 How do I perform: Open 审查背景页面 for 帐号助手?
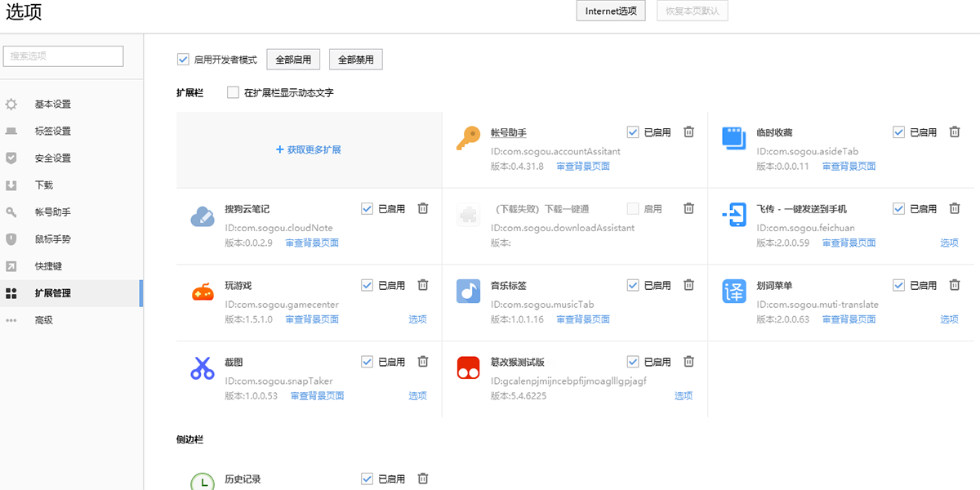tap(583, 167)
